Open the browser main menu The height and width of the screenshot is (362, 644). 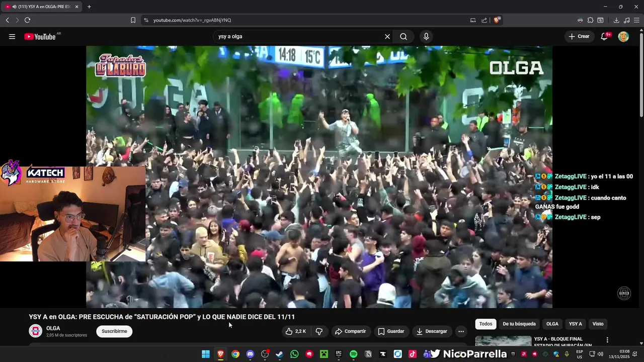point(636,20)
